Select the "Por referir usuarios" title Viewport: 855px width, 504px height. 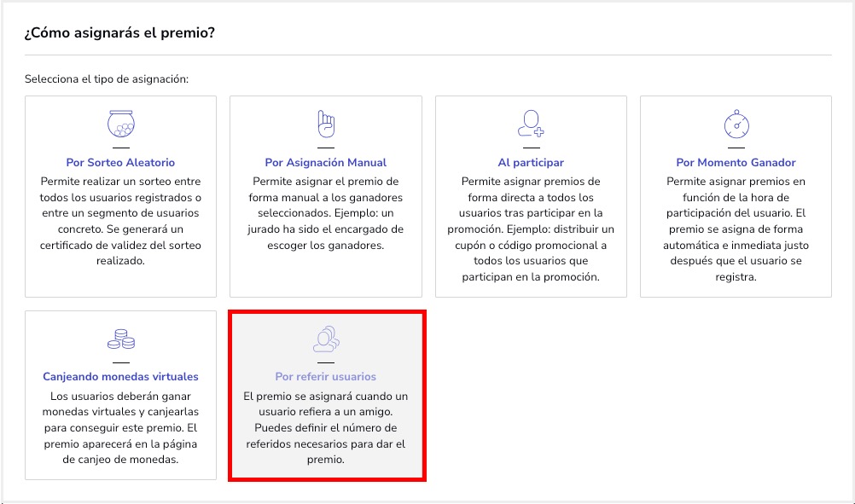tap(325, 376)
